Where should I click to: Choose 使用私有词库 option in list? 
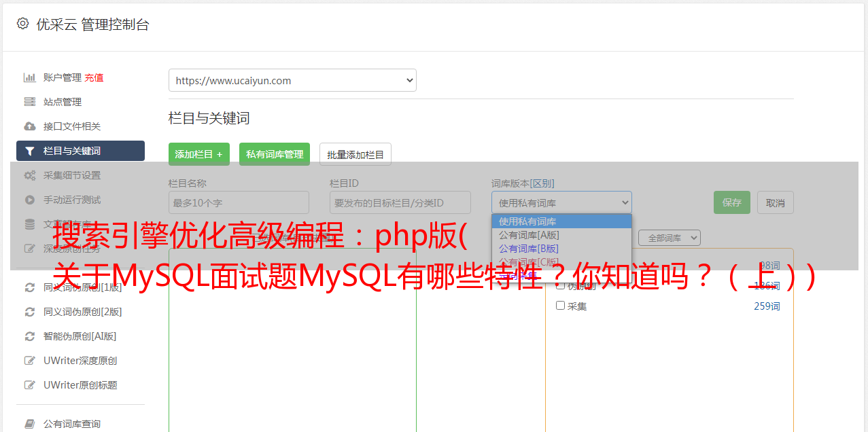561,221
